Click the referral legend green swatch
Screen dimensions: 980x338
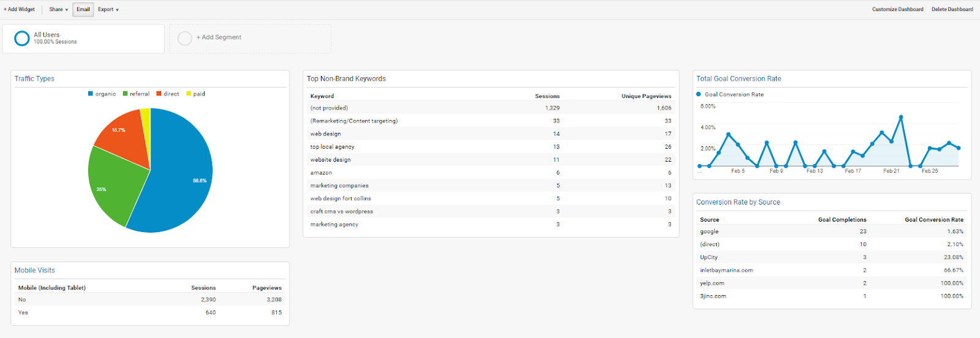click(x=125, y=94)
